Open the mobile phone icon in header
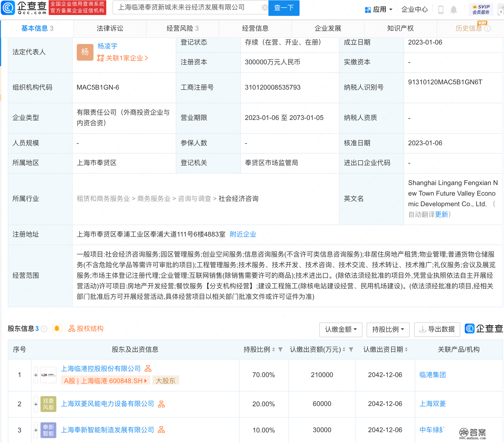504x443 pixels. pos(441,10)
